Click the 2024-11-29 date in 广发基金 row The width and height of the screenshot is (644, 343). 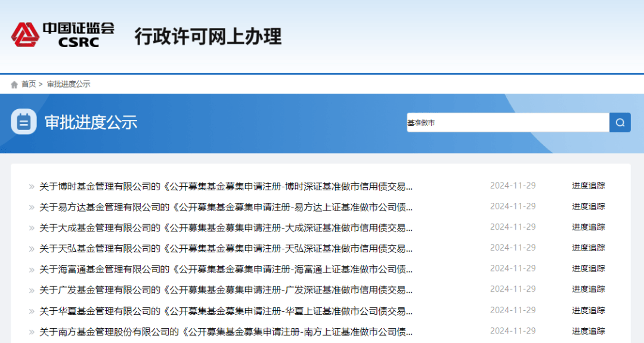(513, 289)
